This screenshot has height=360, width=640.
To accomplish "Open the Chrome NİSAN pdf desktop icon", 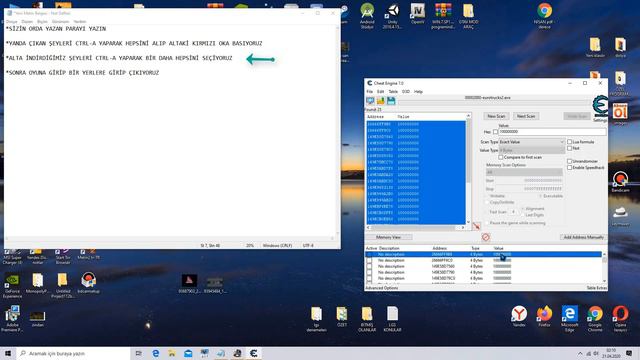I will 544,16.
